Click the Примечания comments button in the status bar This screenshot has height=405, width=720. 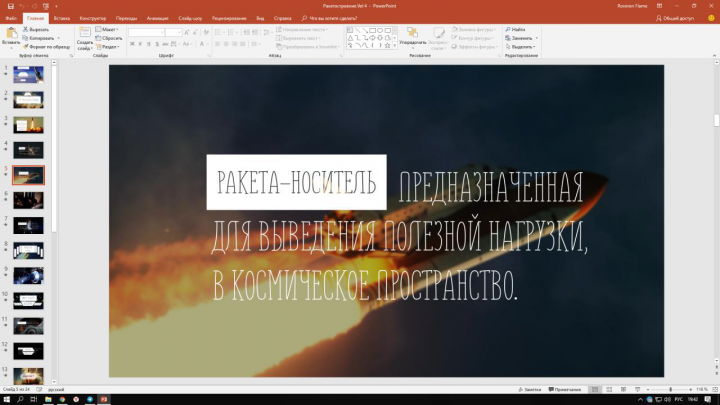(565, 389)
